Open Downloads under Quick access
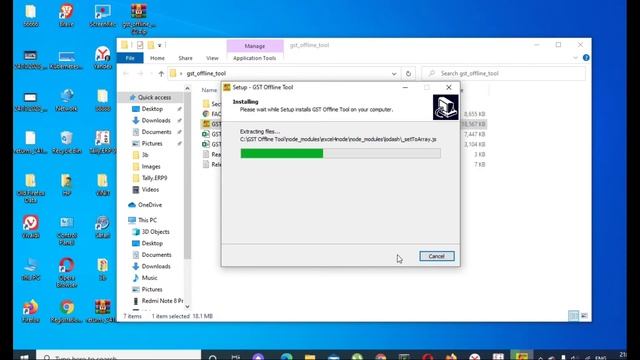The width and height of the screenshot is (640, 360). pos(156,120)
